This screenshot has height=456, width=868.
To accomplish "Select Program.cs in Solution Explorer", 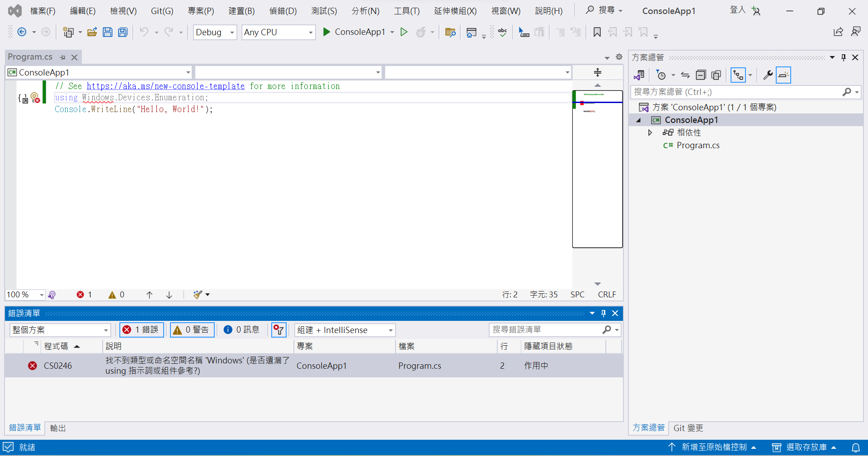I will pyautogui.click(x=698, y=146).
